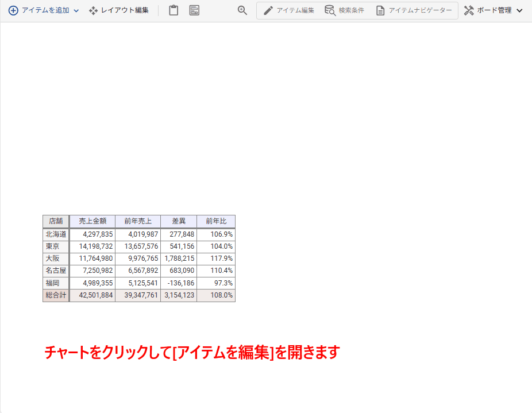Screen dimensions: 532x413
Task: Click the 売上金額 column header
Action: tap(92, 221)
